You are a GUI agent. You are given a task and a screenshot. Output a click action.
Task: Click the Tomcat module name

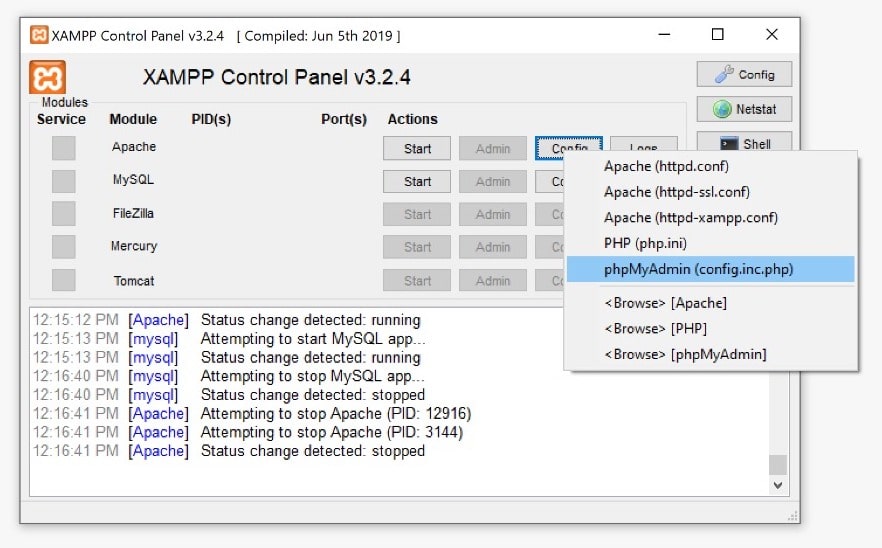(134, 281)
